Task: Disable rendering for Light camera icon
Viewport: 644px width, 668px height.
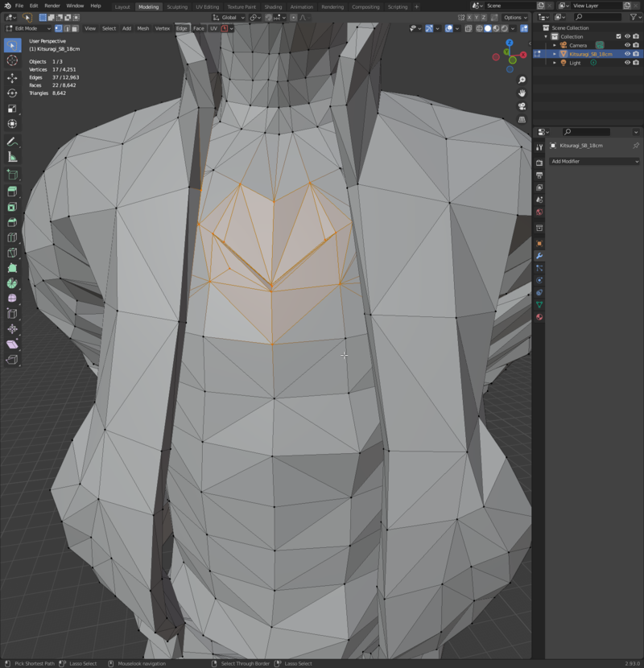Action: click(x=636, y=63)
